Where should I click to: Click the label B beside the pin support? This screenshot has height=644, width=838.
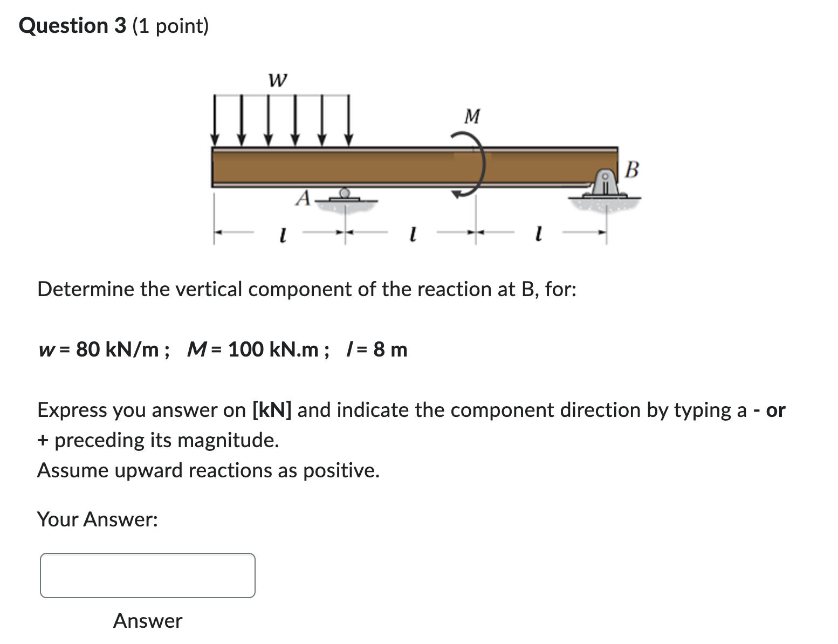[x=631, y=170]
